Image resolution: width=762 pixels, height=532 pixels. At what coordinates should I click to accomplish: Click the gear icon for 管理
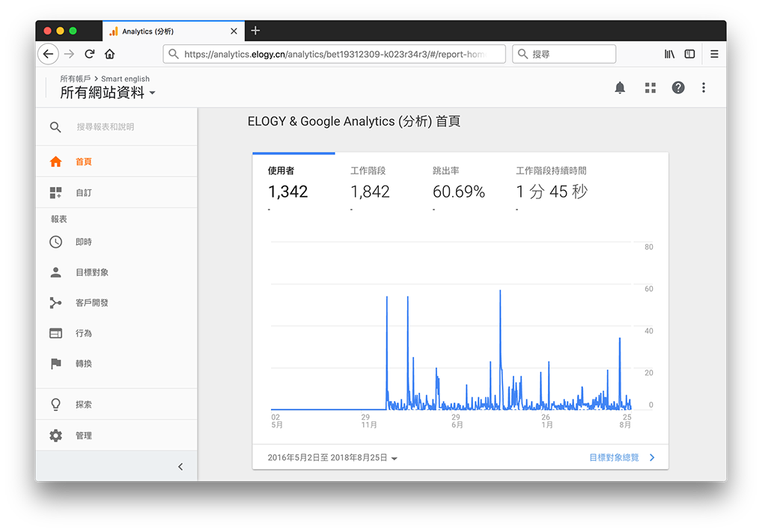click(x=56, y=435)
